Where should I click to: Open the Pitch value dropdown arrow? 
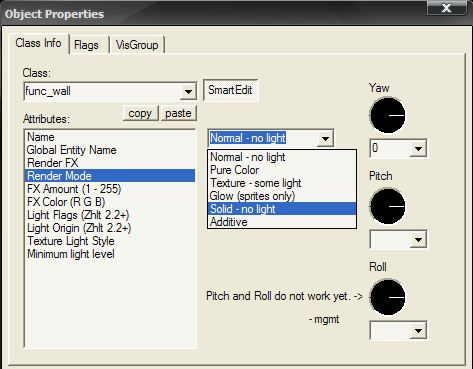point(418,239)
